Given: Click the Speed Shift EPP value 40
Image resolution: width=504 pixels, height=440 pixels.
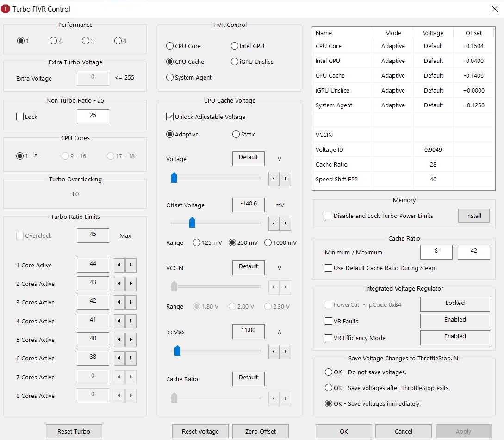Looking at the screenshot, I should pyautogui.click(x=433, y=179).
